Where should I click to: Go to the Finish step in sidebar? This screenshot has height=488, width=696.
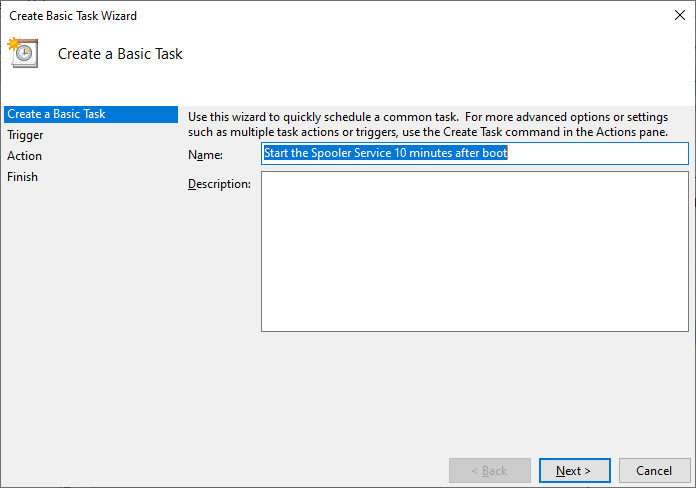click(22, 177)
